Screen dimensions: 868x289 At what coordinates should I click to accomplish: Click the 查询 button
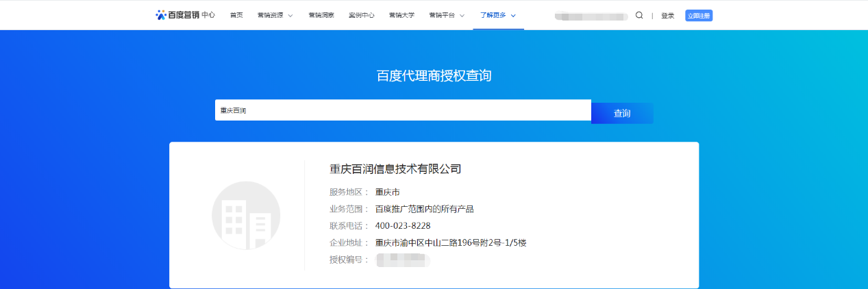[622, 114]
